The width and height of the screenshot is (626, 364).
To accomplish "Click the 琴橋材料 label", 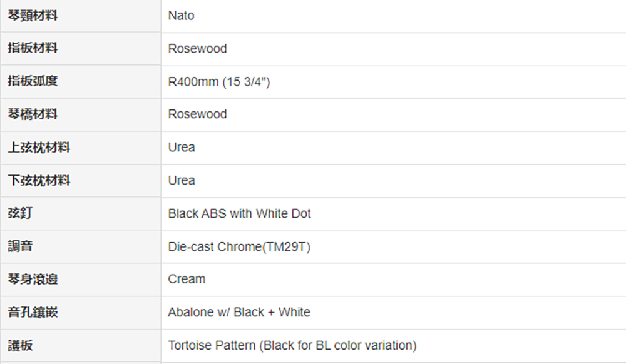I will 33,114.
